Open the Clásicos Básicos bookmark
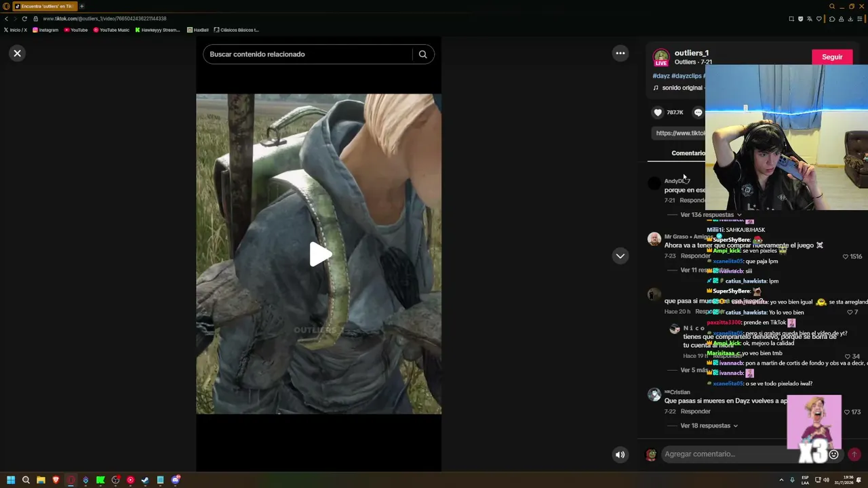 point(236,30)
